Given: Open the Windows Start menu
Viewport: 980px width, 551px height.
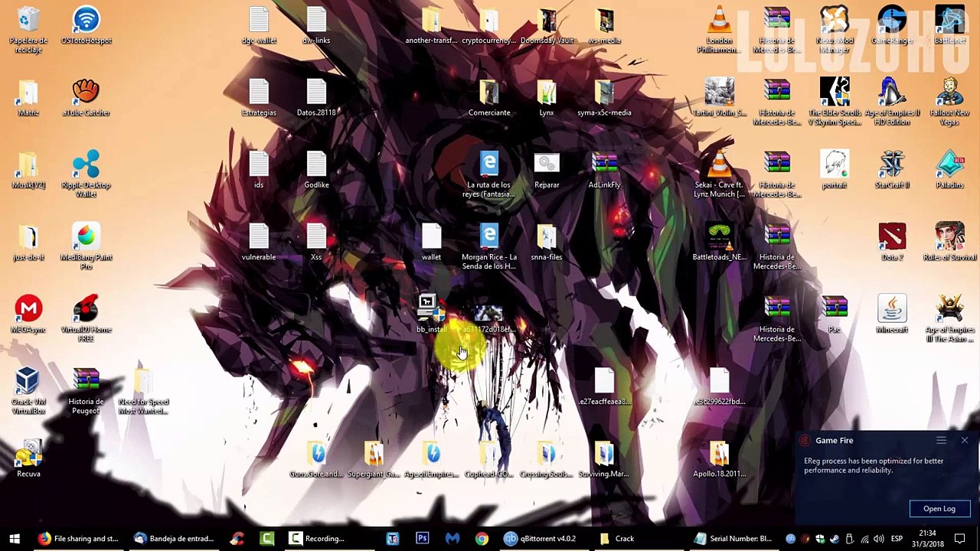Looking at the screenshot, I should pyautogui.click(x=14, y=539).
